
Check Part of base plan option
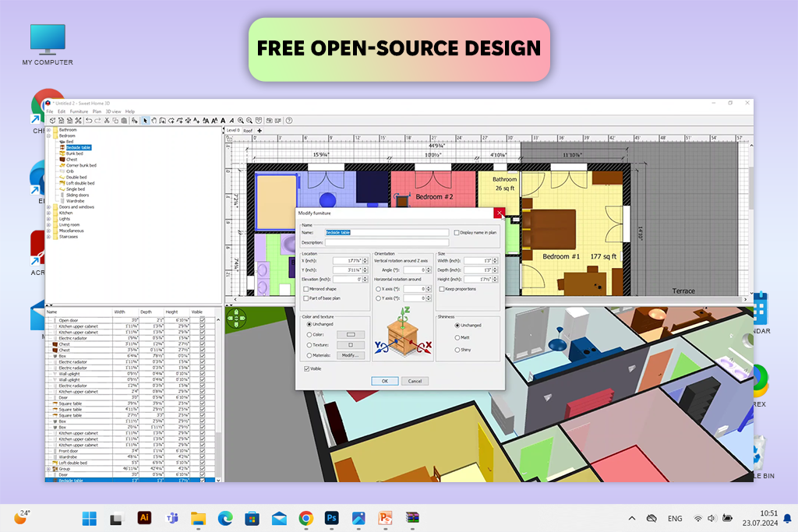point(305,298)
